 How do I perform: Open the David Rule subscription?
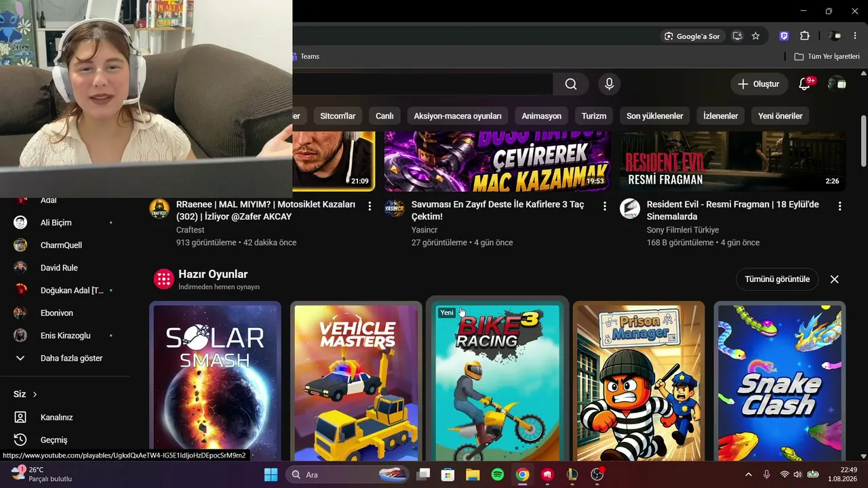64,268
